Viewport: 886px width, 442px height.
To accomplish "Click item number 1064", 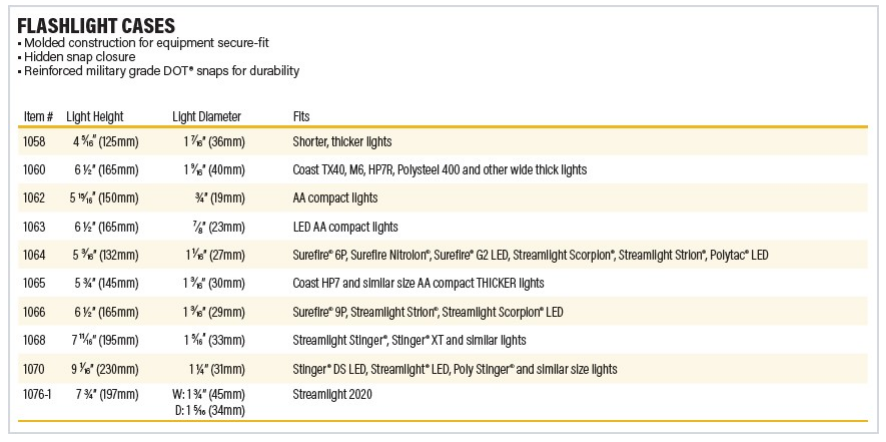I will [34, 255].
